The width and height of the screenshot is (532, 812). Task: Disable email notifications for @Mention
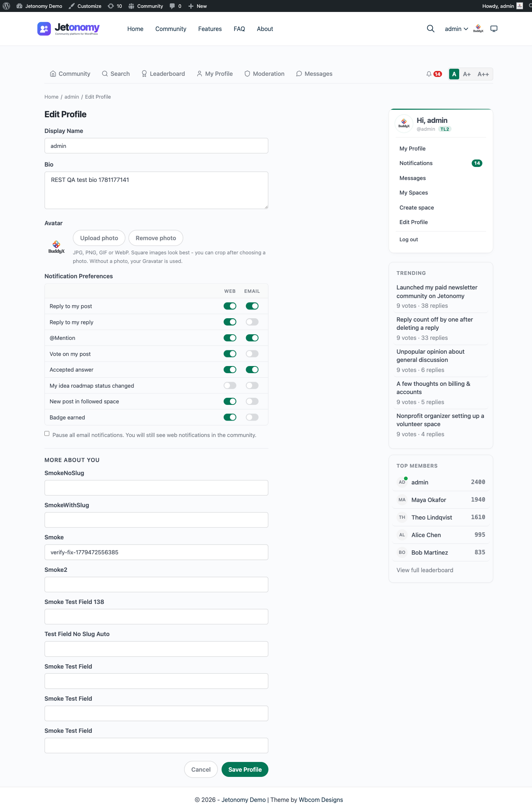tap(252, 338)
